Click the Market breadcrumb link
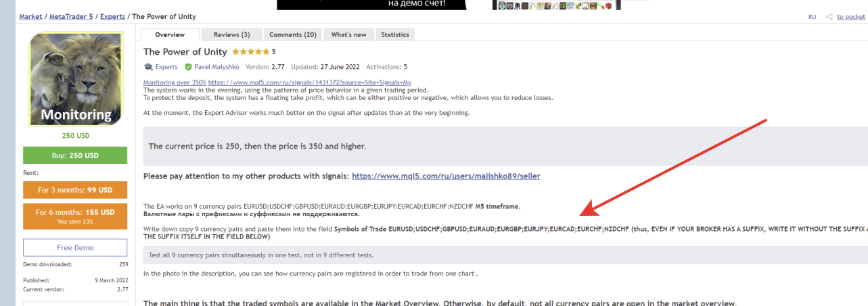 point(30,16)
